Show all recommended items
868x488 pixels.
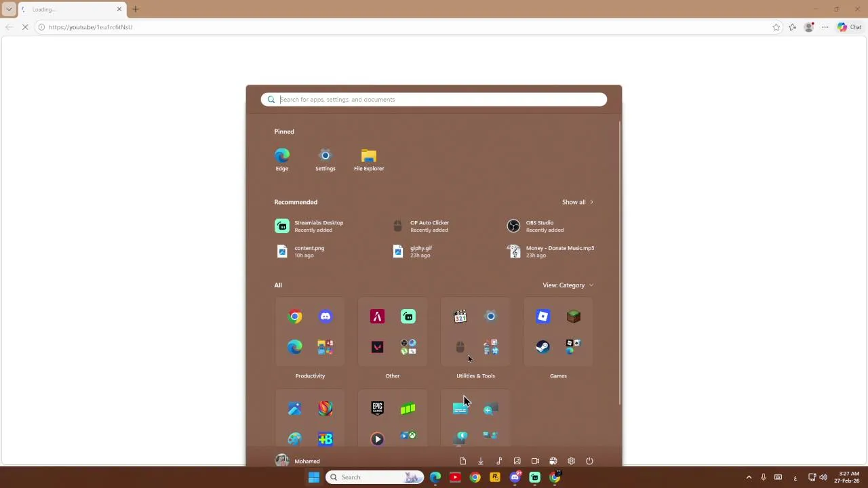pos(578,202)
